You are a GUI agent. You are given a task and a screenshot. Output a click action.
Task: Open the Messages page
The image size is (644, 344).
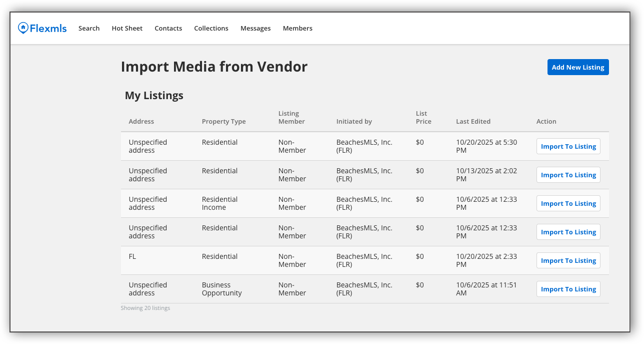point(255,28)
